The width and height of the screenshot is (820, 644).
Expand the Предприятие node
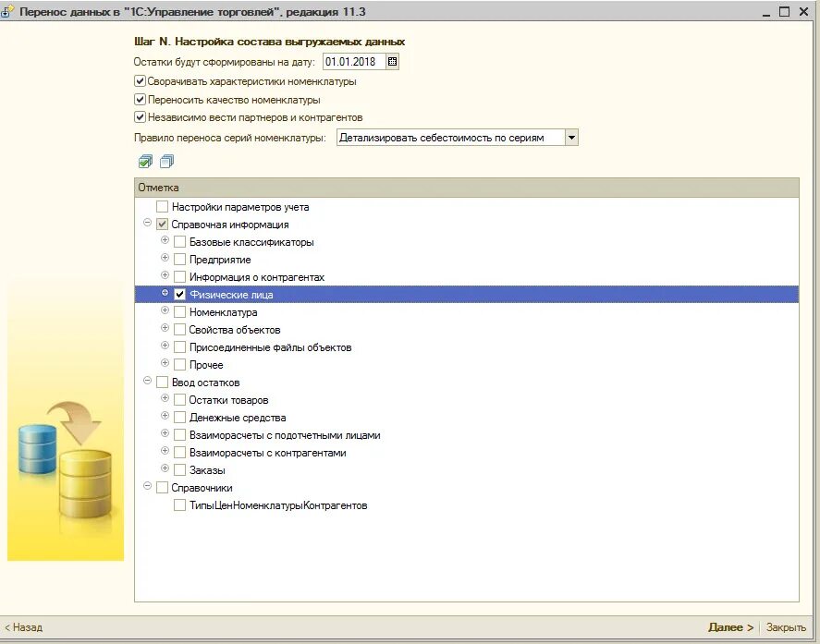click(x=165, y=258)
